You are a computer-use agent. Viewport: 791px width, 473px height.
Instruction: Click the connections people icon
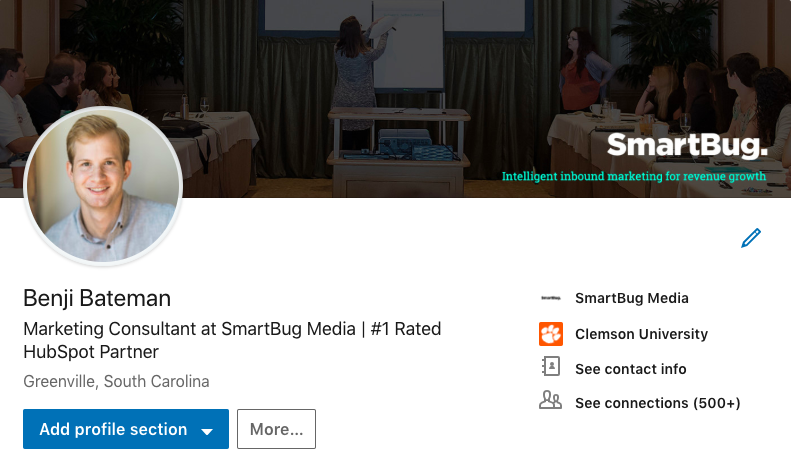tap(550, 402)
